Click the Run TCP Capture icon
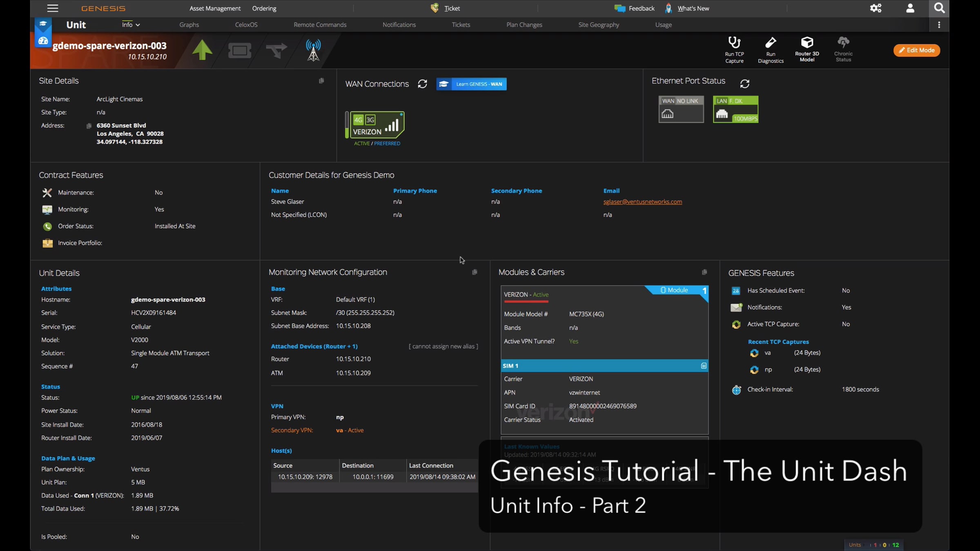The image size is (980, 551). (x=734, y=43)
